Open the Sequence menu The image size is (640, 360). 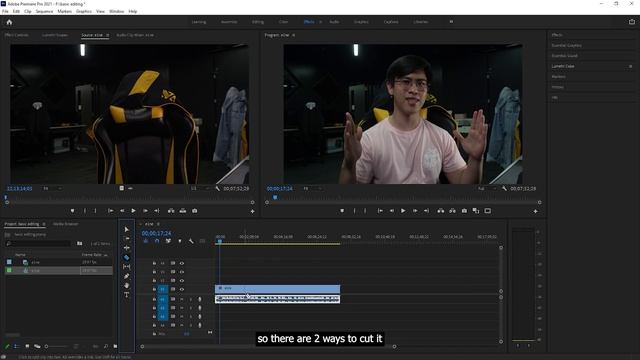44,11
